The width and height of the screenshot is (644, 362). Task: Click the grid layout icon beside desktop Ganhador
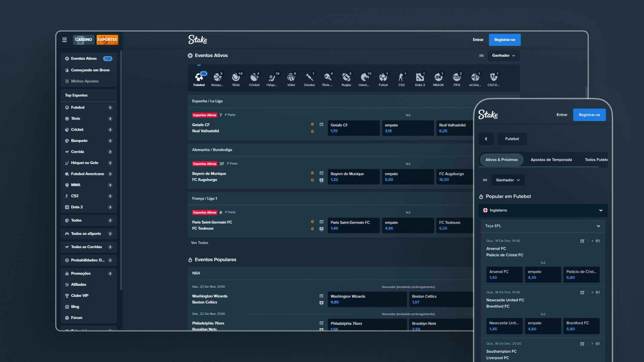[x=481, y=56]
